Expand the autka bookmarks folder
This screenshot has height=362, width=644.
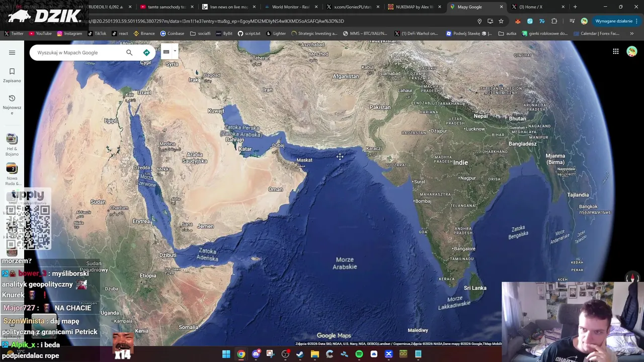click(507, 34)
